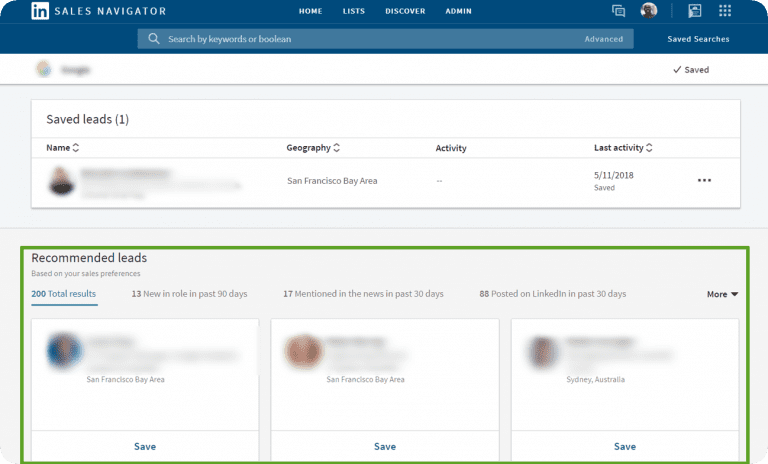
Task: Toggle the Saved checkmark for this account
Action: tap(690, 70)
